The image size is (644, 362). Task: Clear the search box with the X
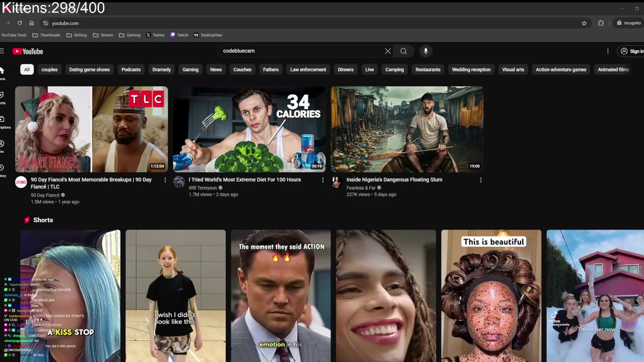388,51
